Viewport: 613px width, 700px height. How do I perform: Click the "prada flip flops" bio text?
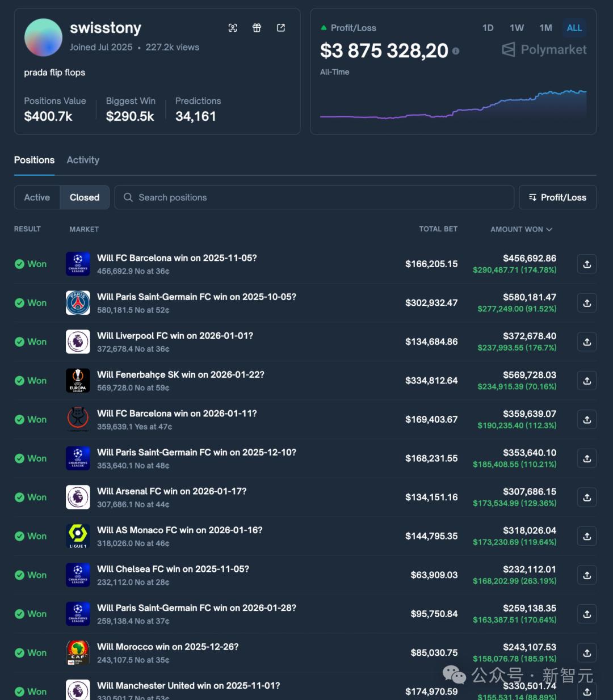click(x=54, y=73)
